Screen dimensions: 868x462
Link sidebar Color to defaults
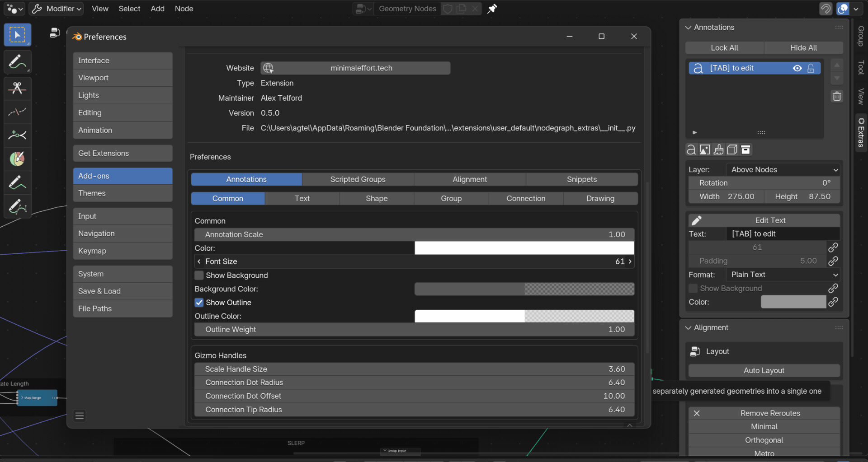coord(833,302)
